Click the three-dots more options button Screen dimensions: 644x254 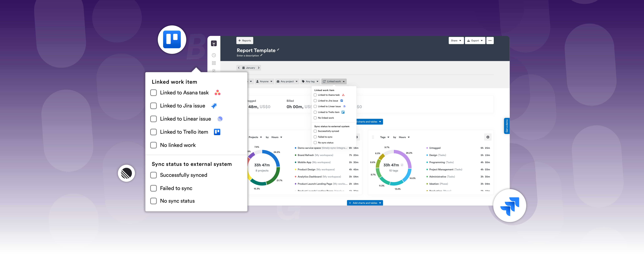[490, 40]
